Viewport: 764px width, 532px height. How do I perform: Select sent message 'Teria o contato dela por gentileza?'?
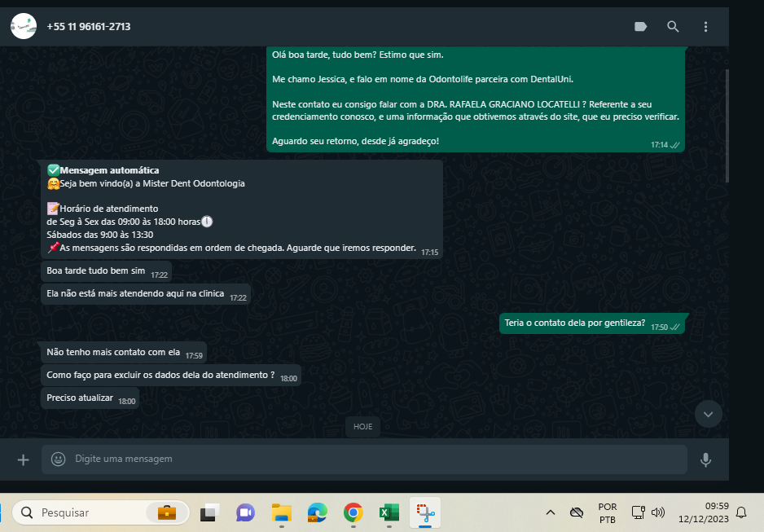pyautogui.click(x=591, y=323)
